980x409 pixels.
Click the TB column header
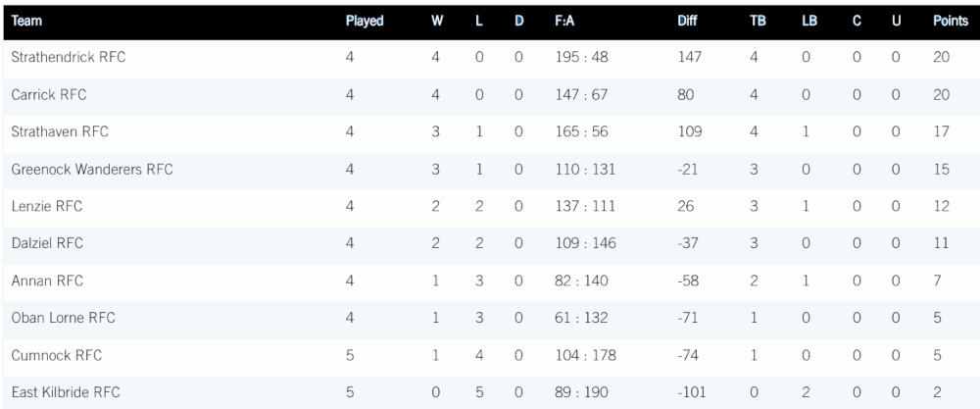click(x=758, y=21)
